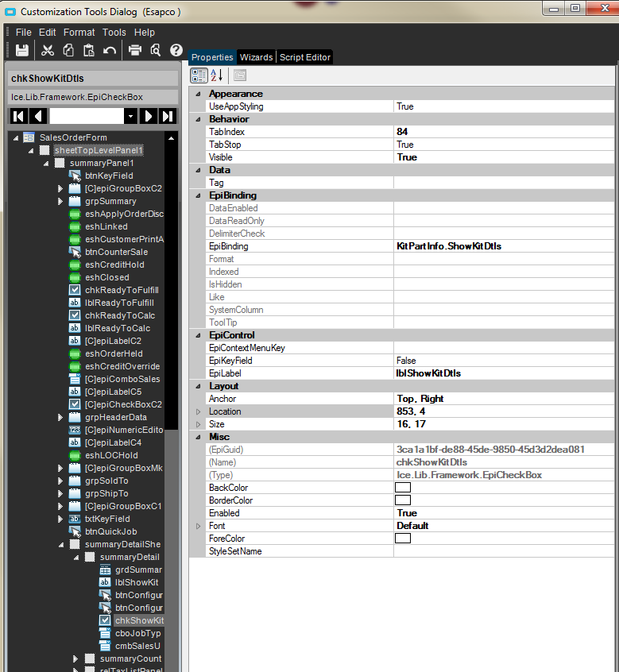Switch to the Script Editor tab
Image resolution: width=619 pixels, height=672 pixels.
(x=304, y=57)
